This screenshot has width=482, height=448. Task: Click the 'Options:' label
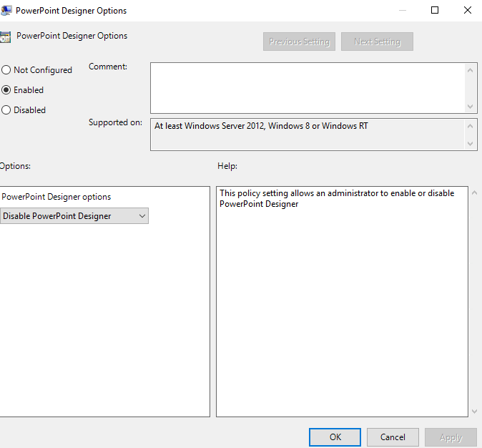(x=15, y=166)
